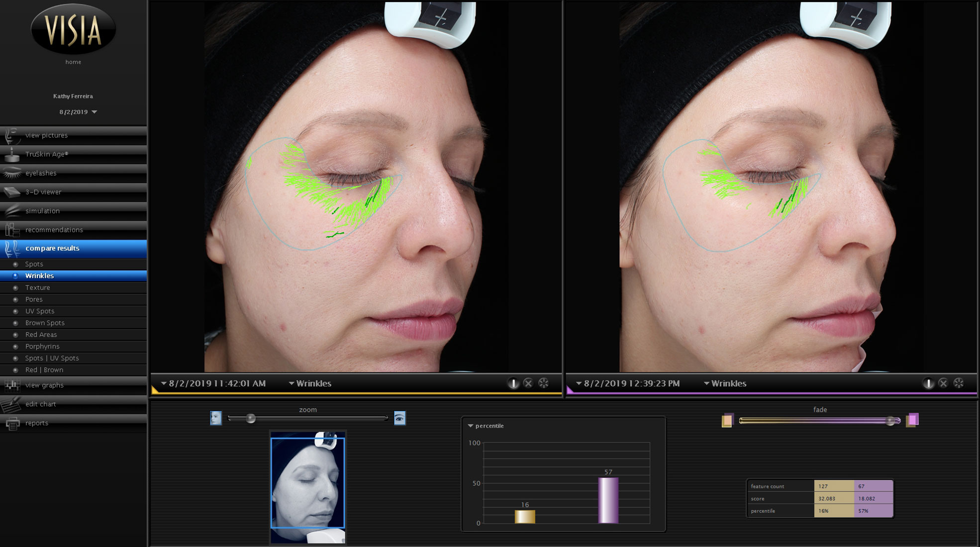Open the left image Wrinkles dropdown
Viewport: 980px width, 547px height.
click(x=310, y=383)
